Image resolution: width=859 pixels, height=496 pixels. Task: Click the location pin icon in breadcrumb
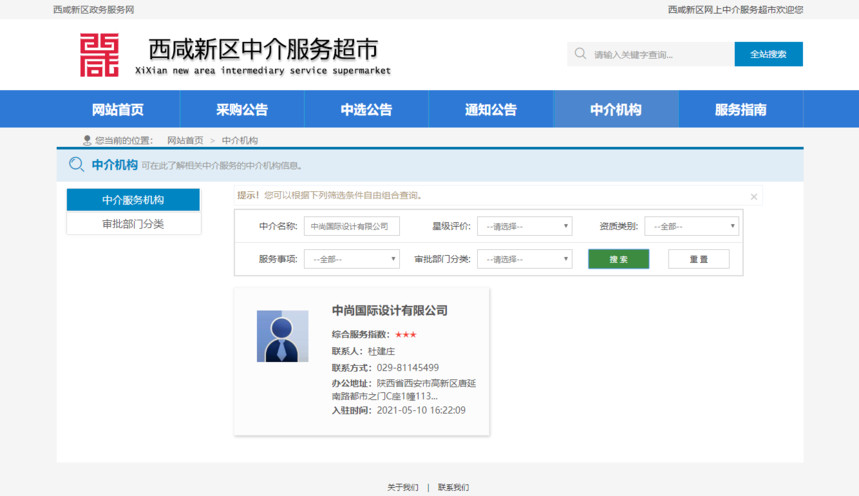pyautogui.click(x=87, y=140)
